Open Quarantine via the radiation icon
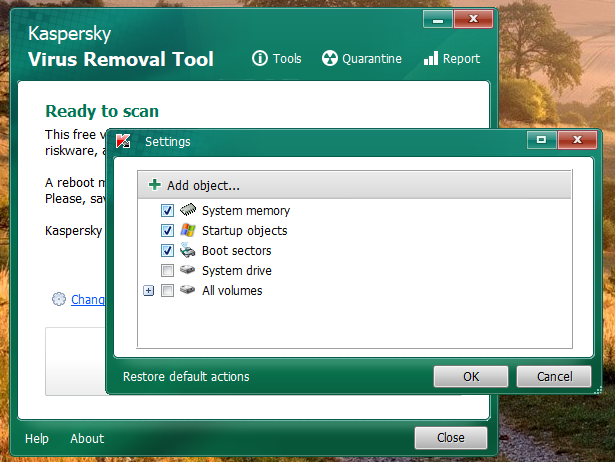The height and width of the screenshot is (462, 615). 330,59
